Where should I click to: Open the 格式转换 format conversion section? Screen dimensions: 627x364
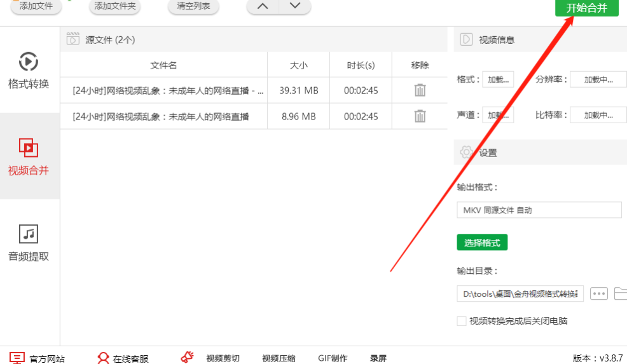[x=29, y=71]
